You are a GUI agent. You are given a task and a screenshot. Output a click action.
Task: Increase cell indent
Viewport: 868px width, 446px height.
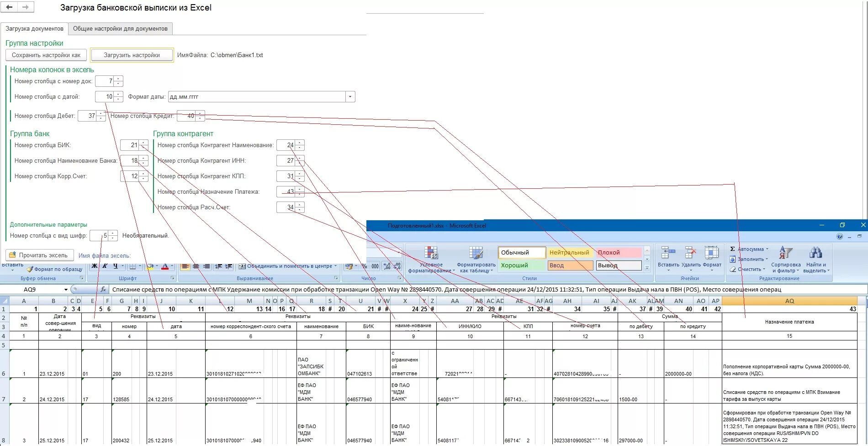click(x=229, y=266)
